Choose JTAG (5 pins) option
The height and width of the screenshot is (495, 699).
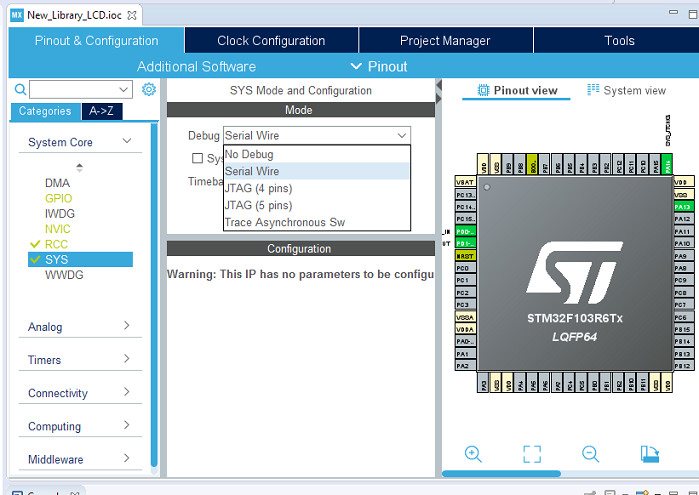pyautogui.click(x=317, y=205)
